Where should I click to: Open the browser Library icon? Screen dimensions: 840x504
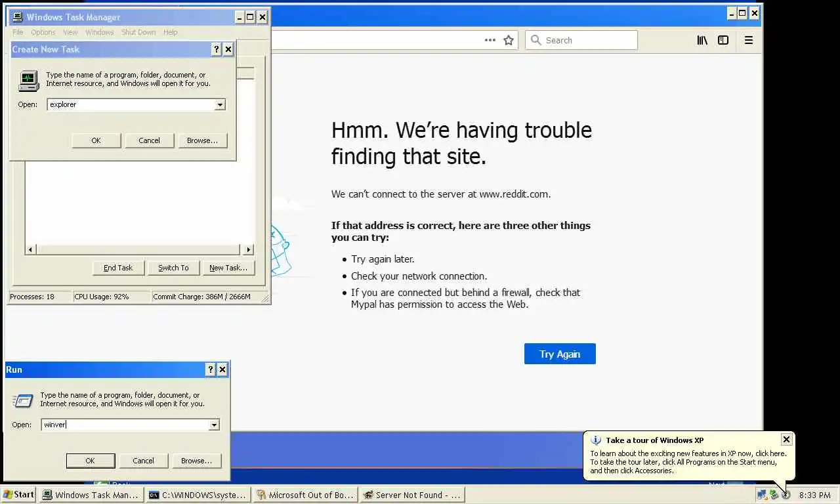[x=702, y=40]
